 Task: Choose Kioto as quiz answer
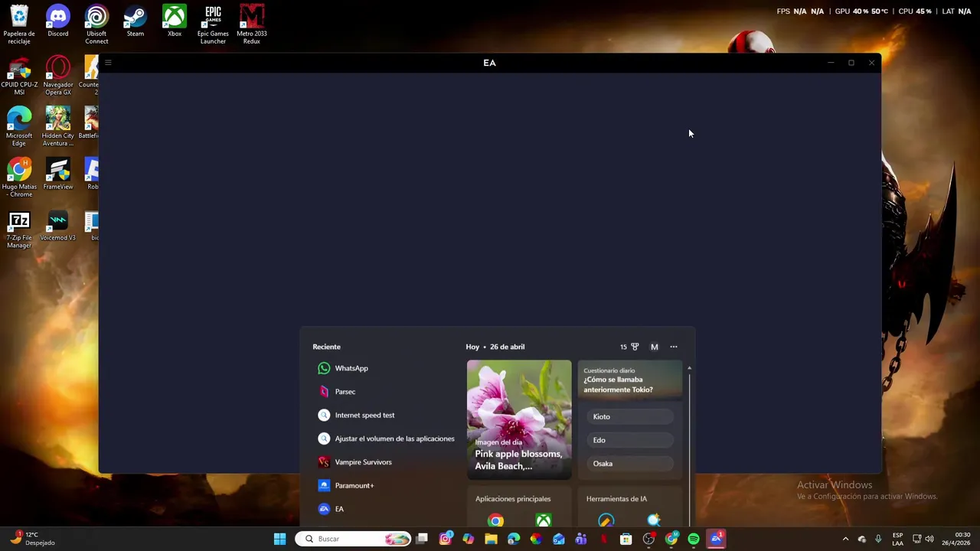tap(631, 416)
